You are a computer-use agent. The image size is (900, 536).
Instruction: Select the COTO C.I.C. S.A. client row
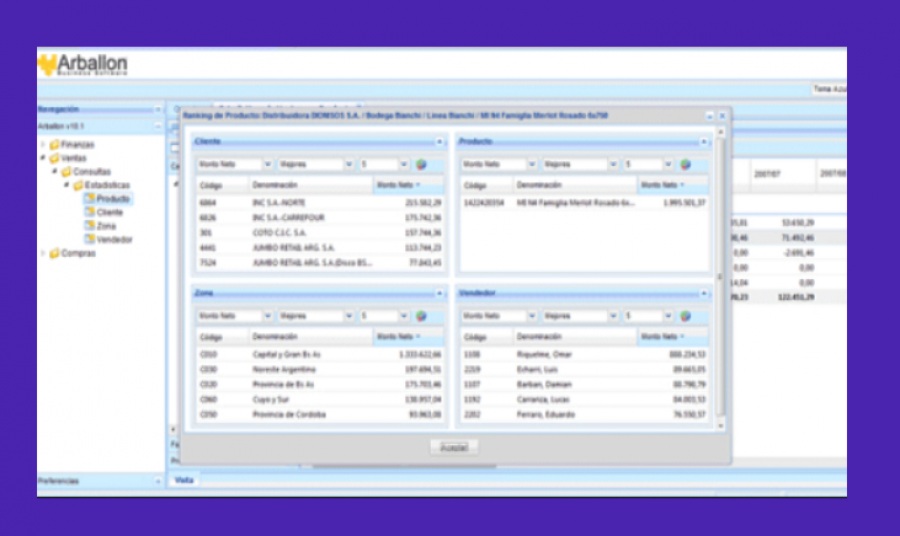(320, 233)
